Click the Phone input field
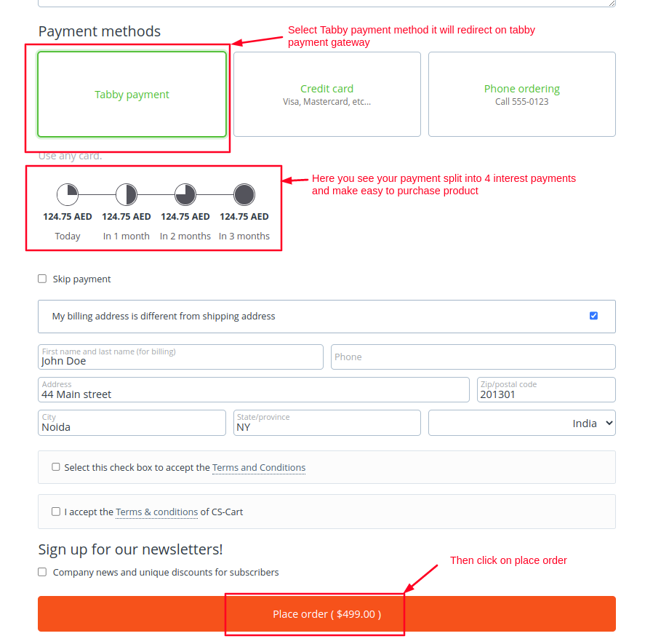This screenshot has width=653, height=644. [473, 357]
